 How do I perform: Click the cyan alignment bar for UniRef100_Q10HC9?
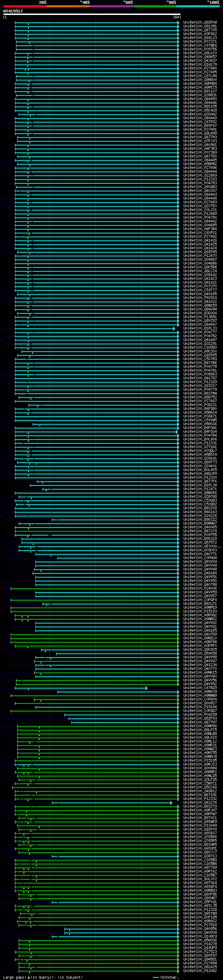[x=115, y=936]
